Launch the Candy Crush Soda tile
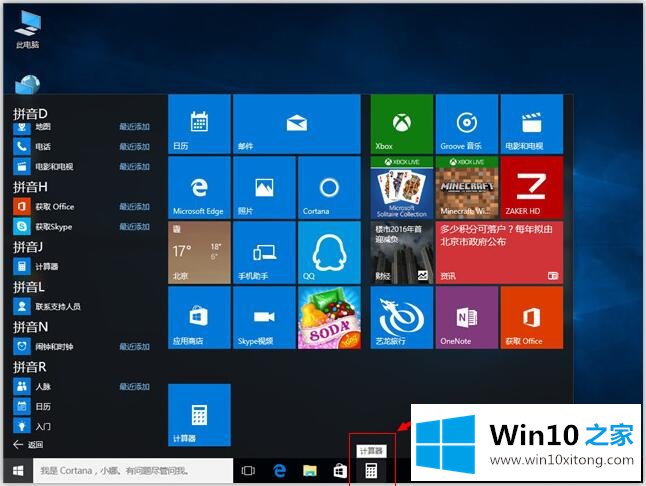This screenshot has height=486, width=646. [329, 318]
